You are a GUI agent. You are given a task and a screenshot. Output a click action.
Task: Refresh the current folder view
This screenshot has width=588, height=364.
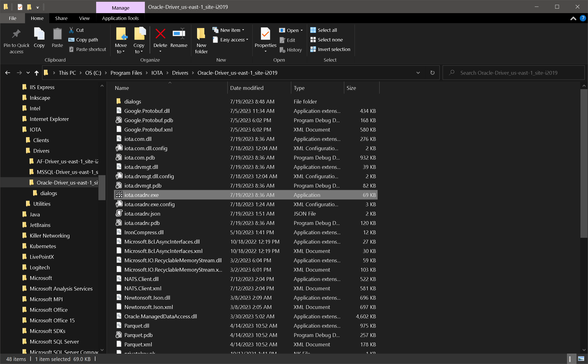433,73
